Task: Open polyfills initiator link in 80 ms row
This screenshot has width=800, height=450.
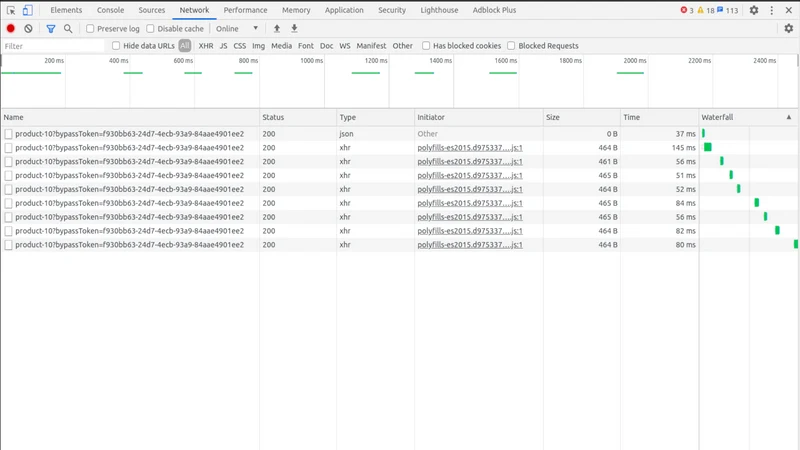Action: pos(470,245)
